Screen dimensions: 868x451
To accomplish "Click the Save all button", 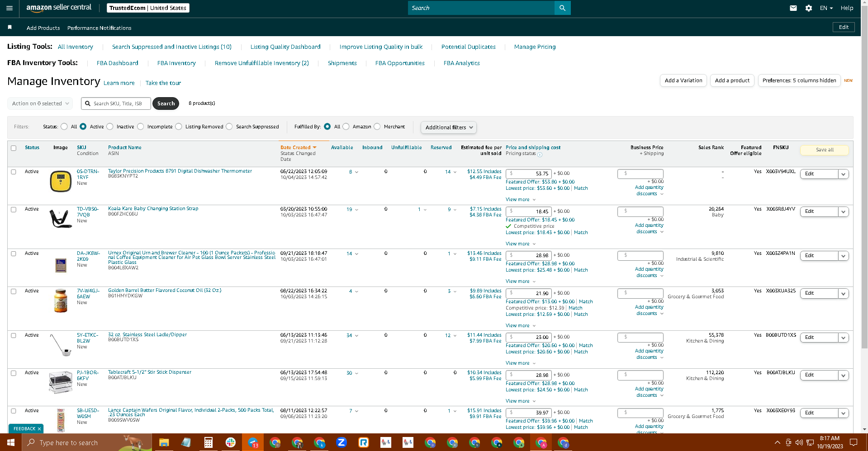I will click(825, 150).
